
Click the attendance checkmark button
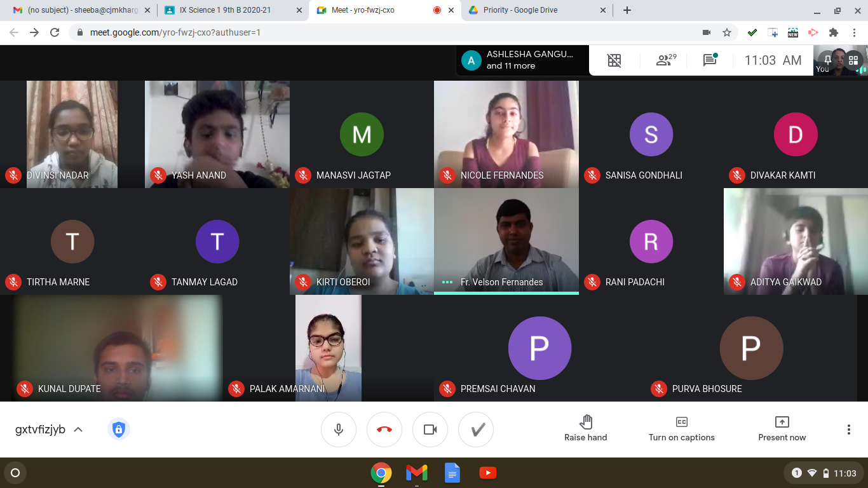[x=476, y=430]
